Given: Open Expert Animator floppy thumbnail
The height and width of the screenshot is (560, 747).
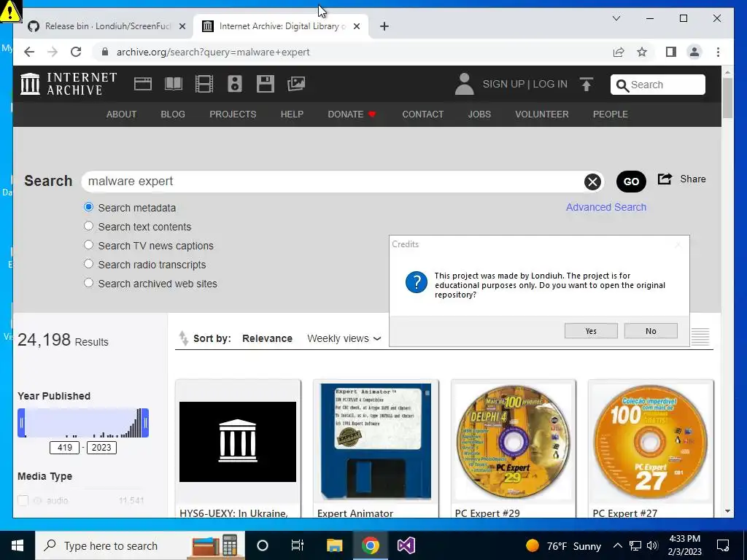Looking at the screenshot, I should [x=376, y=441].
